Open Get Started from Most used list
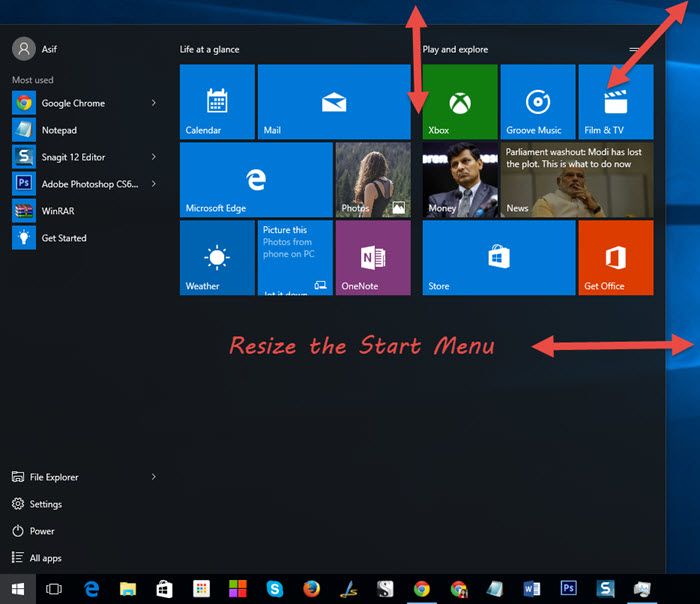 (x=85, y=238)
